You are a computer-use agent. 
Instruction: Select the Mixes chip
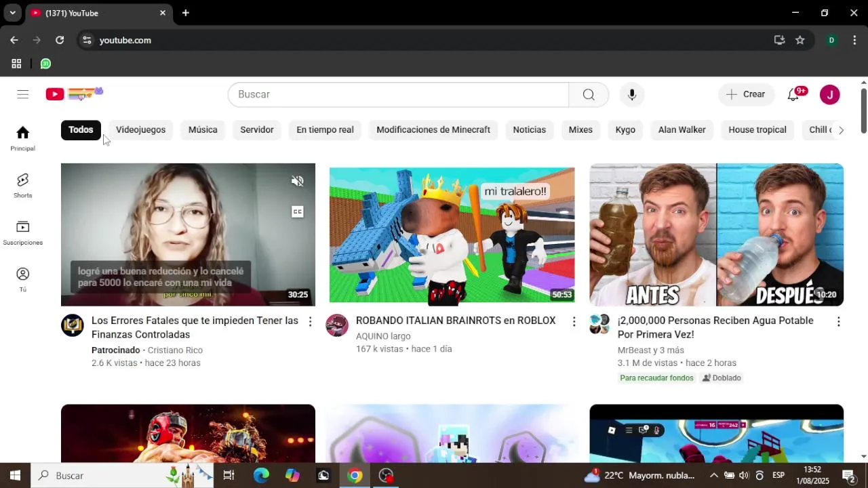coord(580,130)
